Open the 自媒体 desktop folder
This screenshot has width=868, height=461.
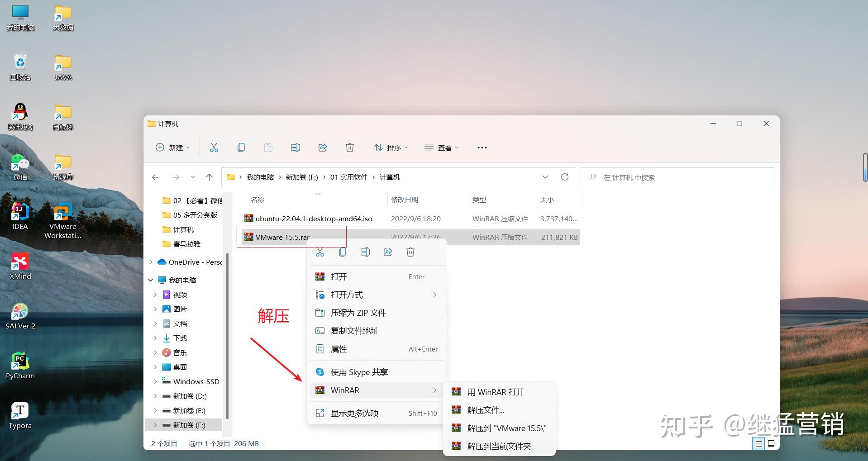63,117
